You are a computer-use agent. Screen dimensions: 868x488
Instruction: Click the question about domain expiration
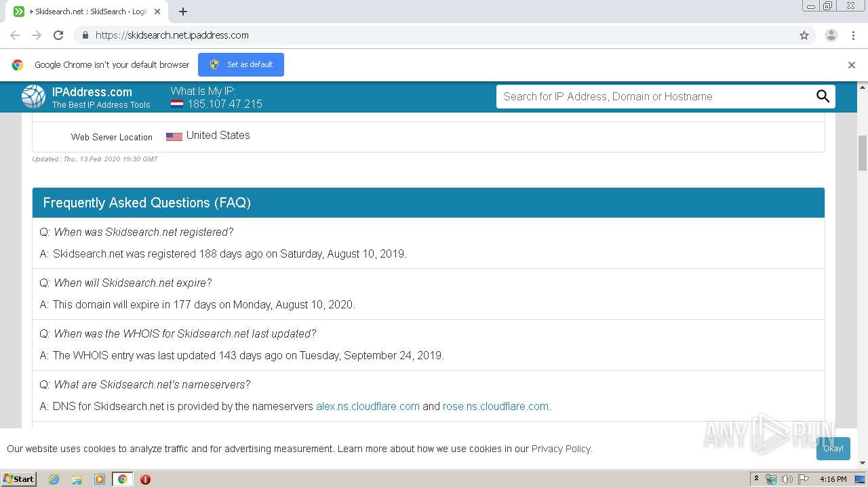click(132, 283)
